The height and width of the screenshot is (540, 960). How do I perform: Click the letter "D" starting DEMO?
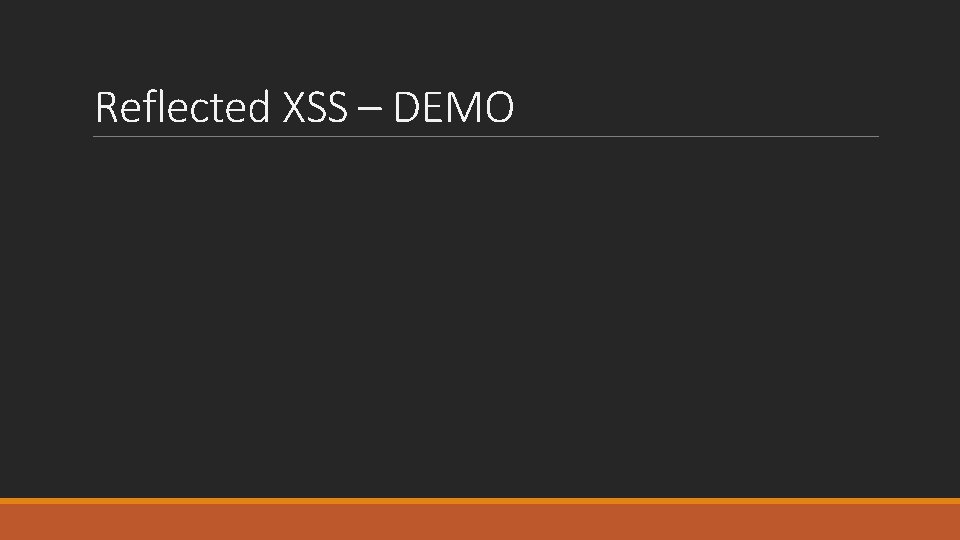(x=407, y=107)
